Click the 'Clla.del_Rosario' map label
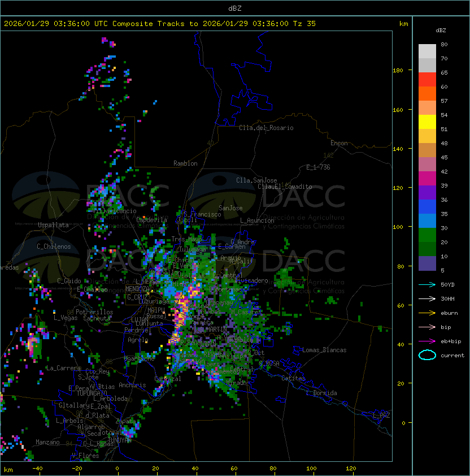470x476 pixels. click(266, 128)
